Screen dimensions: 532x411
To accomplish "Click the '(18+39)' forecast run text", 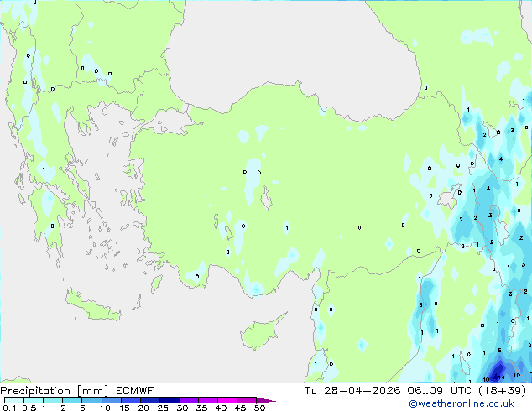I will pyautogui.click(x=502, y=391).
